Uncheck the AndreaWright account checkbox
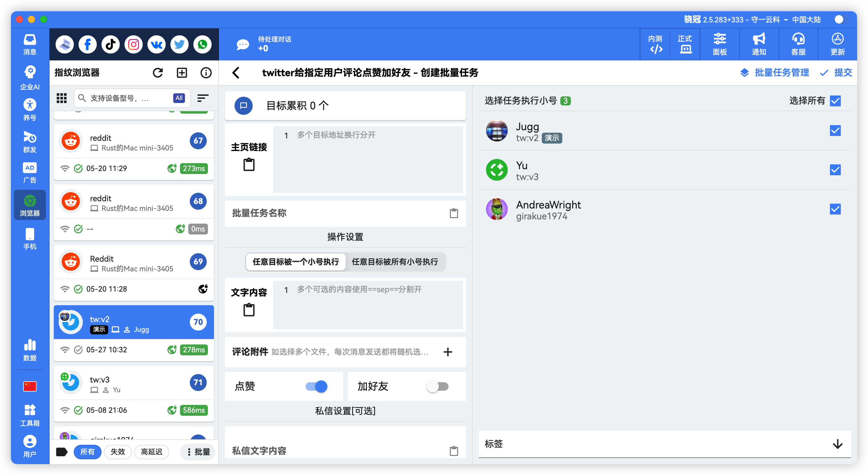 pyautogui.click(x=835, y=209)
